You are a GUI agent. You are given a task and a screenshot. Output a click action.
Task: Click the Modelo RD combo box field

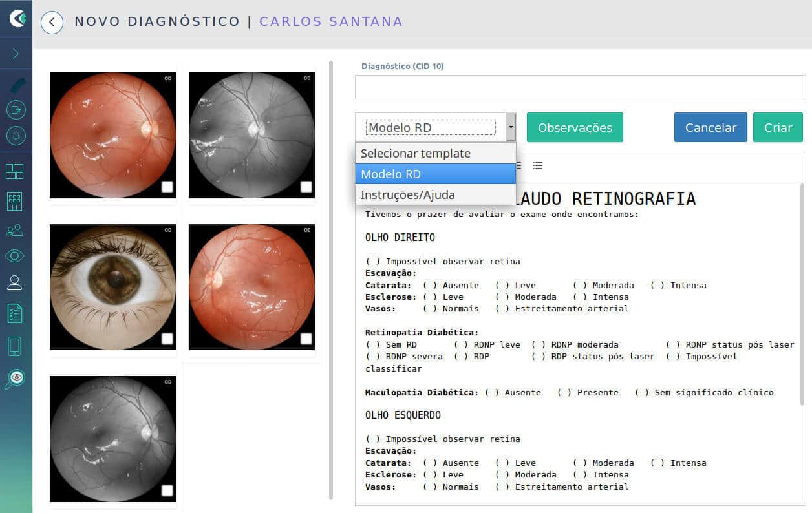(x=431, y=127)
